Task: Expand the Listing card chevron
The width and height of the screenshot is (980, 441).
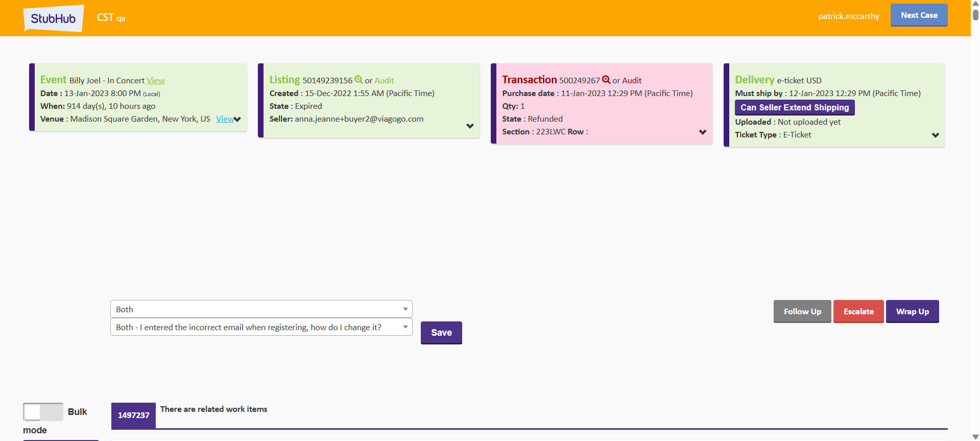Action: point(470,126)
